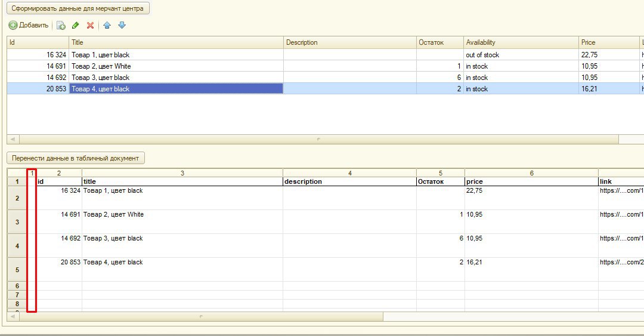Click the Description column header in upper table
This screenshot has height=336, width=644.
pyautogui.click(x=350, y=42)
